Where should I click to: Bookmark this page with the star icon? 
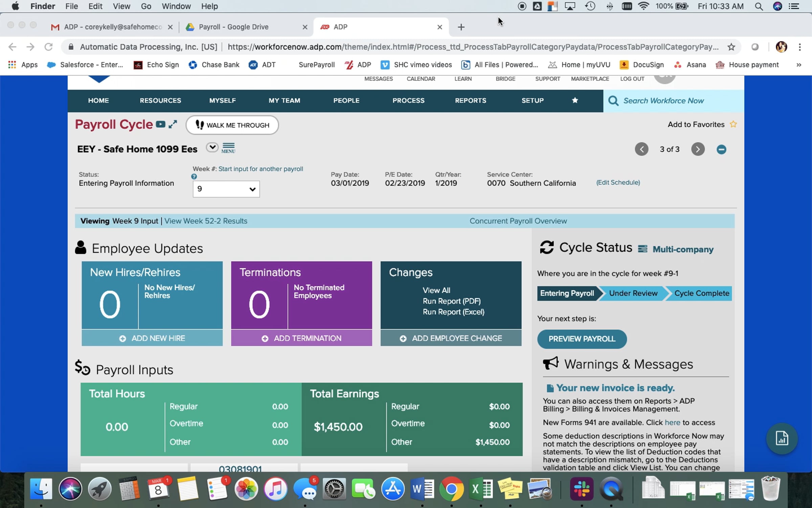pos(731,47)
